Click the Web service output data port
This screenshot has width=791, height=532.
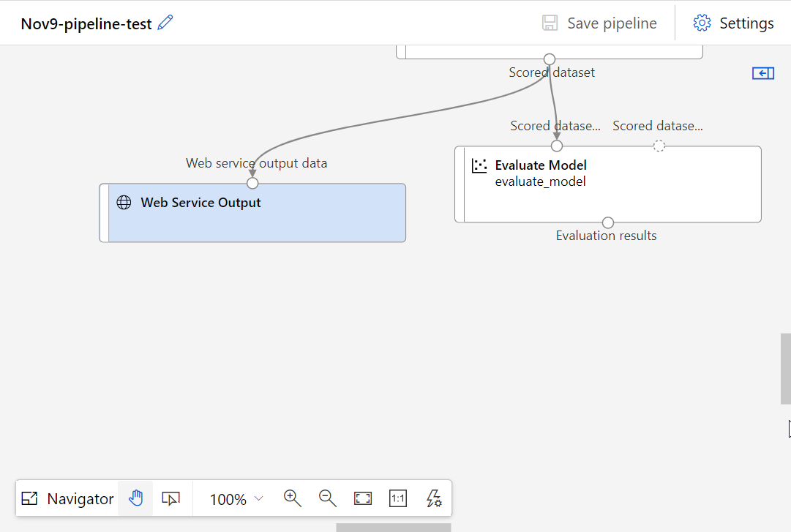click(252, 183)
